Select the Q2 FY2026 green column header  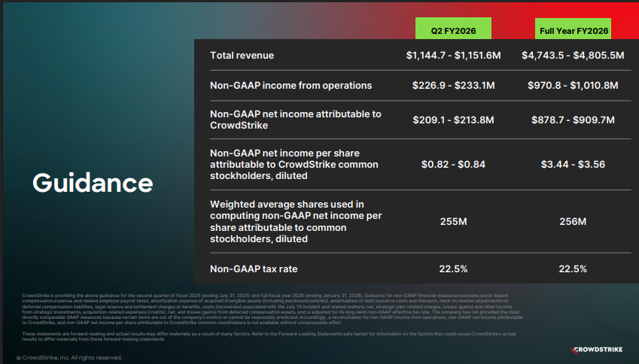[453, 31]
